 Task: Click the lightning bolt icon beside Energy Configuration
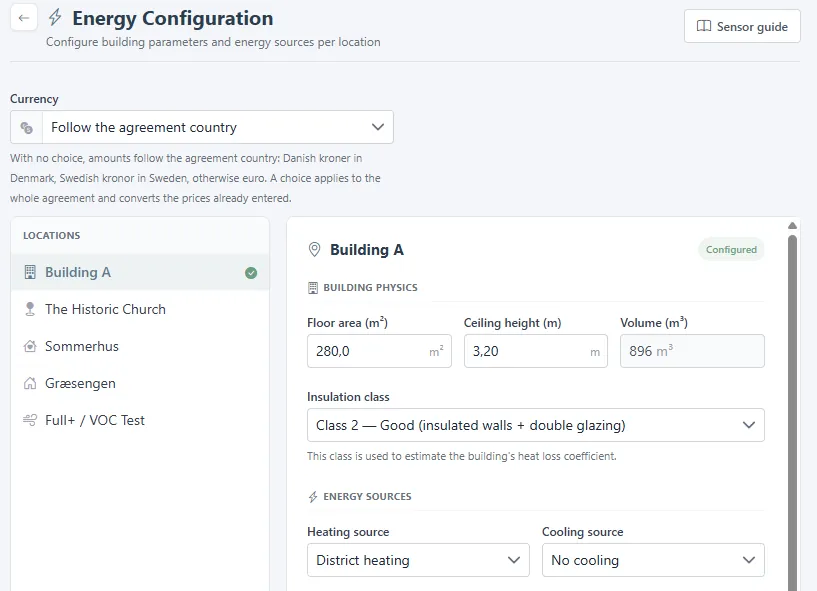pos(55,17)
